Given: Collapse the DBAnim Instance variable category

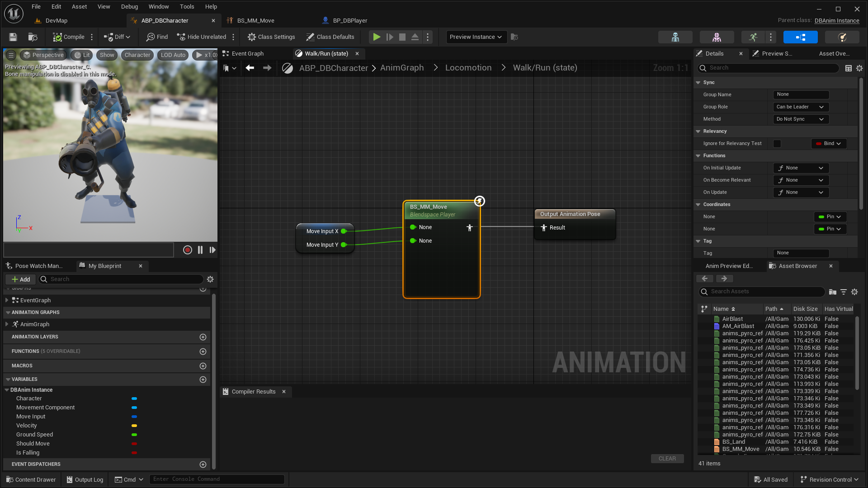Looking at the screenshot, I should click(x=7, y=390).
